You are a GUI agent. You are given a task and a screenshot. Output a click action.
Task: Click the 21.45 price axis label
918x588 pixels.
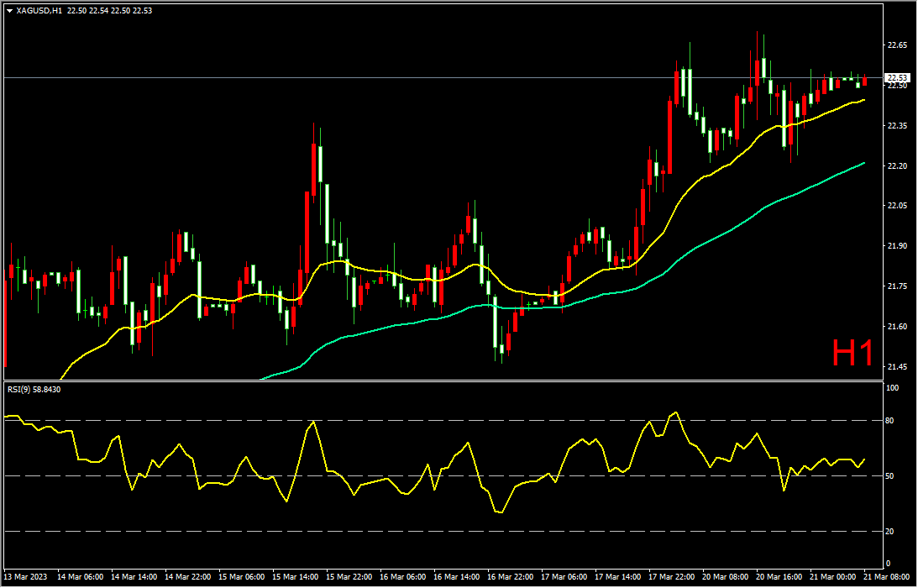coord(898,366)
